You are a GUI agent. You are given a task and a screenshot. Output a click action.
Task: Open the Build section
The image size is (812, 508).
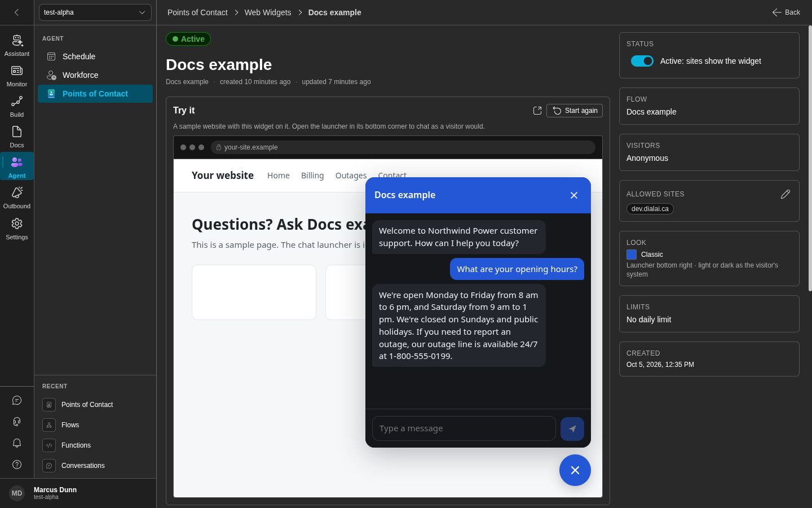(17, 106)
